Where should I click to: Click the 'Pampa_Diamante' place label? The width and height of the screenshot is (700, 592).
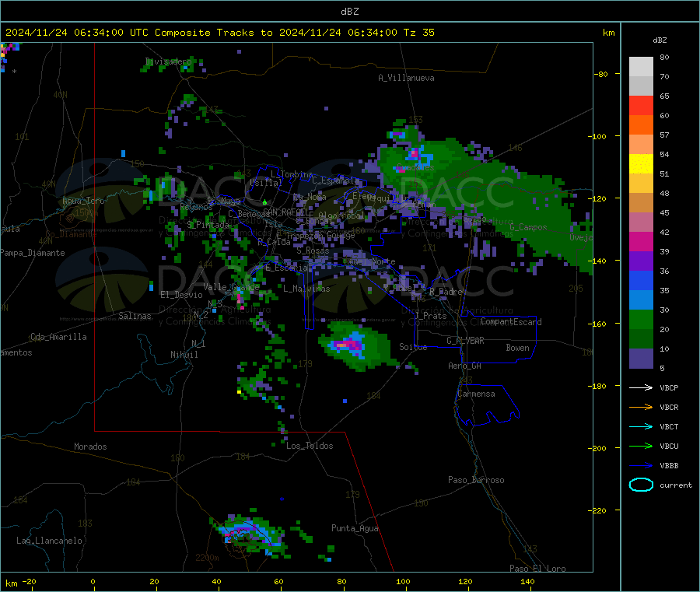pyautogui.click(x=33, y=253)
